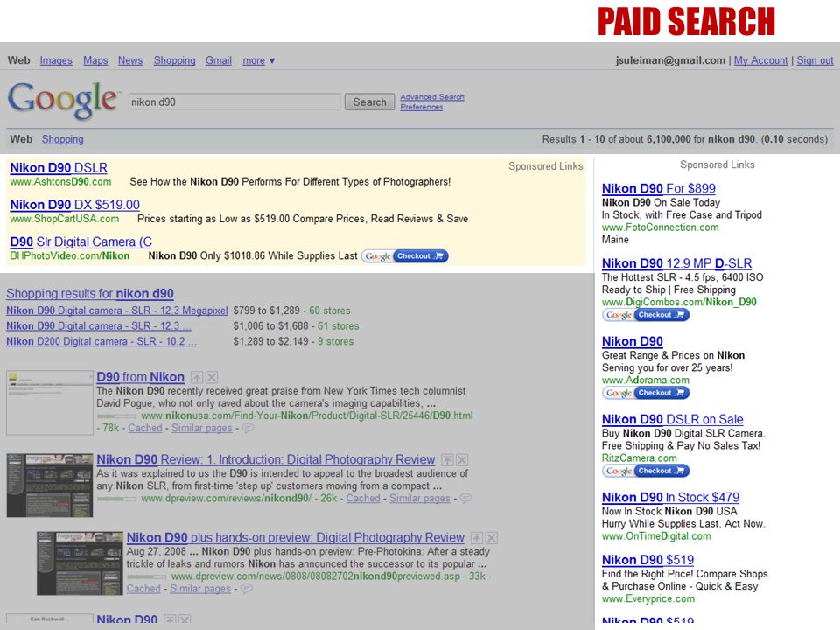Open Similar pages for nikonusa result

202,428
